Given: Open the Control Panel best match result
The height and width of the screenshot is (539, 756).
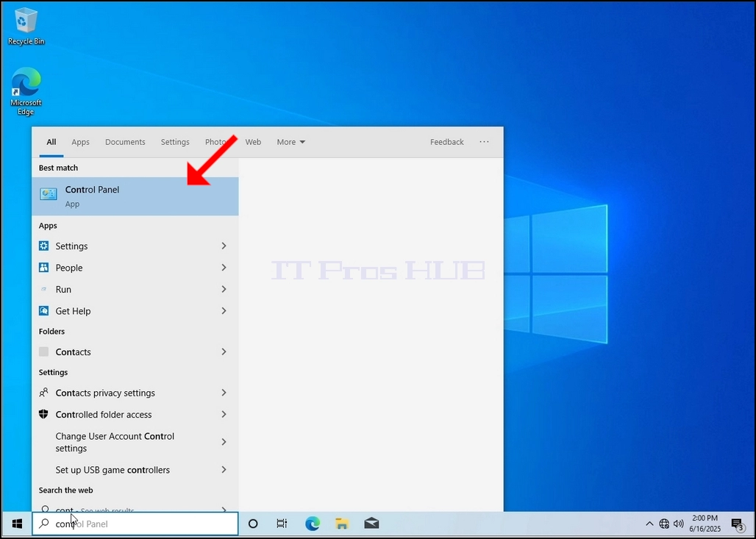Looking at the screenshot, I should tap(135, 196).
